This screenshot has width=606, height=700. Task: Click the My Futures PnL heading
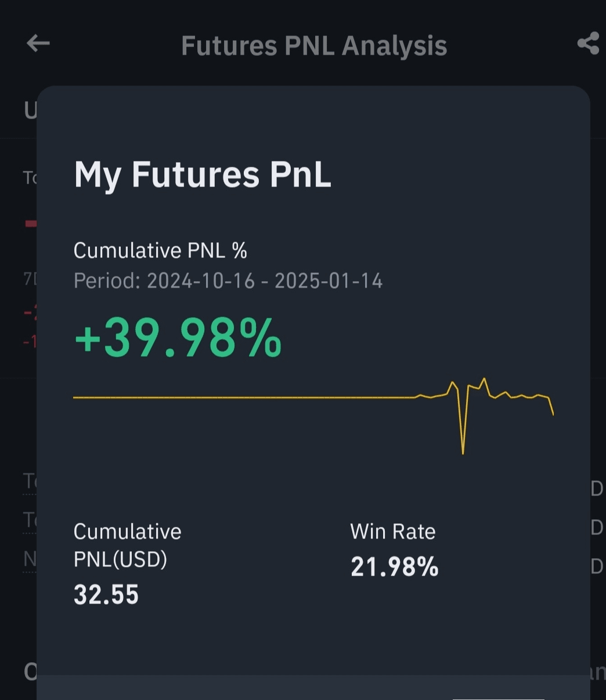(x=203, y=174)
